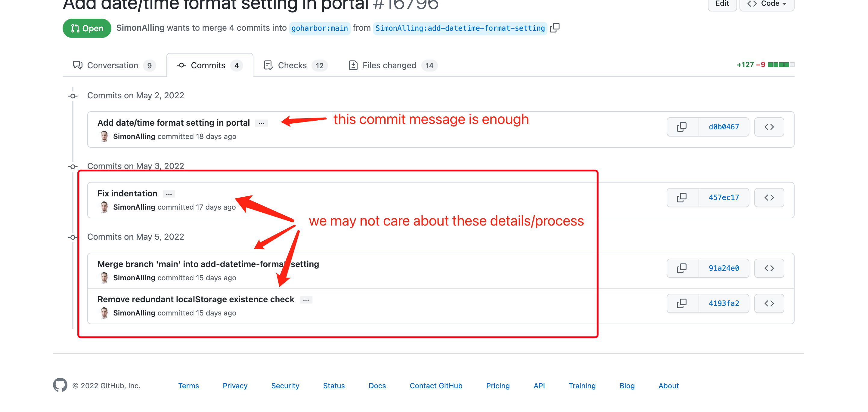Screen dimensions: 868x412
Task: Browse repository at commit d0b0467
Action: click(769, 127)
